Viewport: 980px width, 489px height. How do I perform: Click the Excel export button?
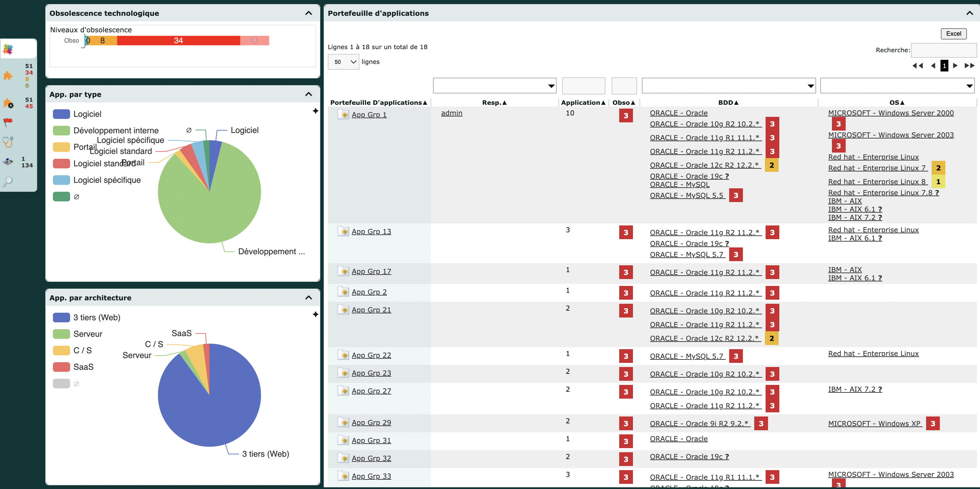pyautogui.click(x=953, y=33)
